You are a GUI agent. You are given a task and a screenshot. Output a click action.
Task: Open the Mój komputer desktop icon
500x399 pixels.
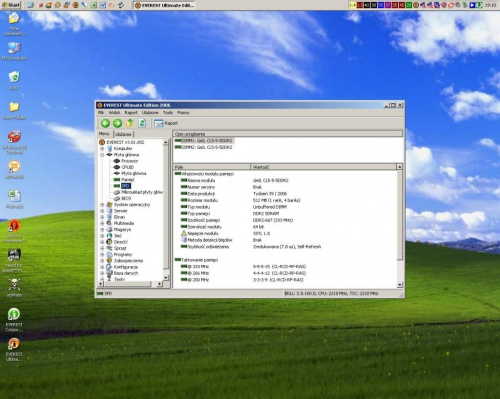[x=14, y=51]
